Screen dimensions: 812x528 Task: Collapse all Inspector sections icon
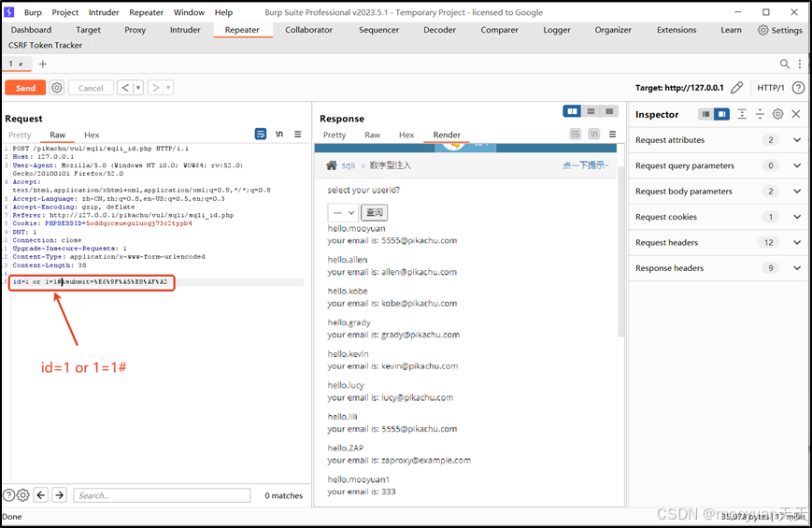click(760, 114)
